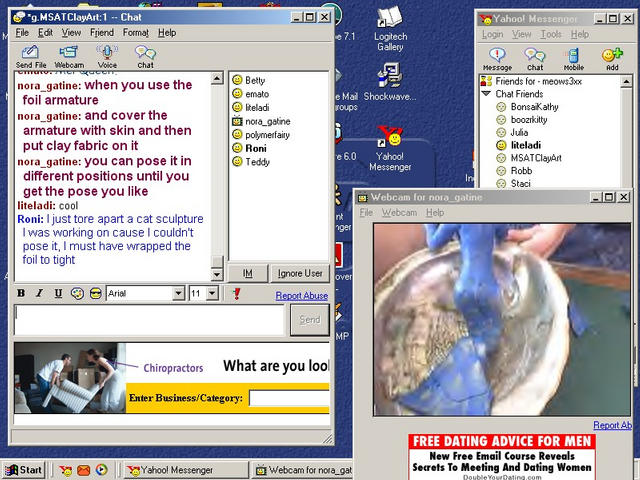The height and width of the screenshot is (480, 640).
Task: Click the Send File toolbar icon
Action: pyautogui.click(x=31, y=57)
